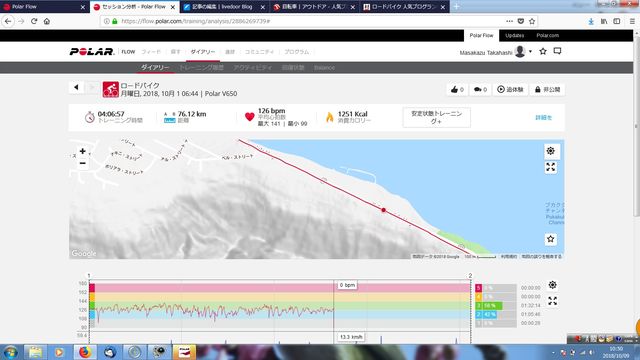
Task: Toggle heart rate zone 3 green row
Action: click(496, 305)
